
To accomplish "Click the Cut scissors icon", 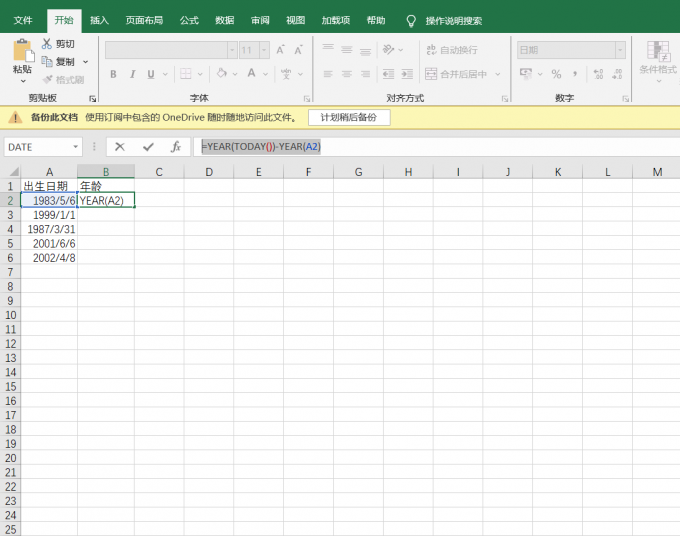I will tap(46, 44).
